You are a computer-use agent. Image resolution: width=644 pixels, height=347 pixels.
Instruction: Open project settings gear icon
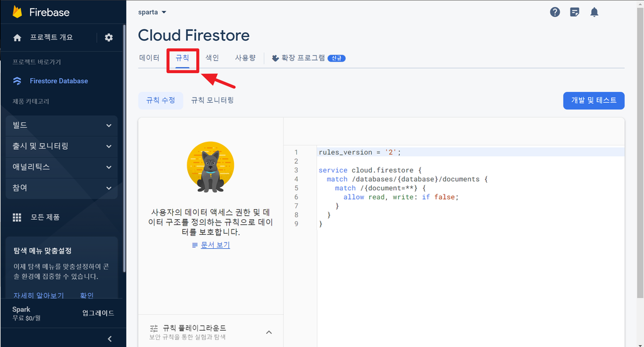click(108, 37)
